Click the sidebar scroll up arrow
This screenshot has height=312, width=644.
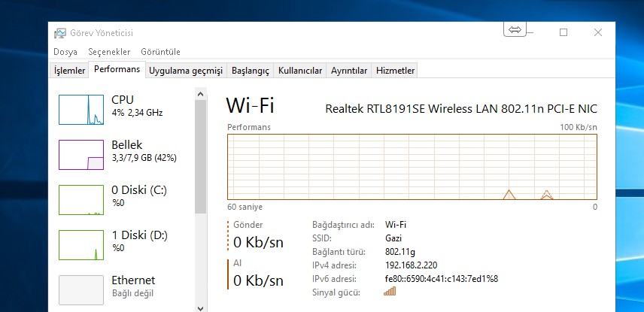[200, 94]
